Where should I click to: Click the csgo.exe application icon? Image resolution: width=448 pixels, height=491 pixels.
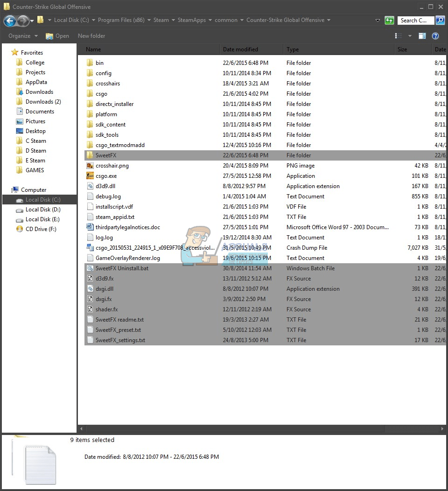tap(90, 176)
